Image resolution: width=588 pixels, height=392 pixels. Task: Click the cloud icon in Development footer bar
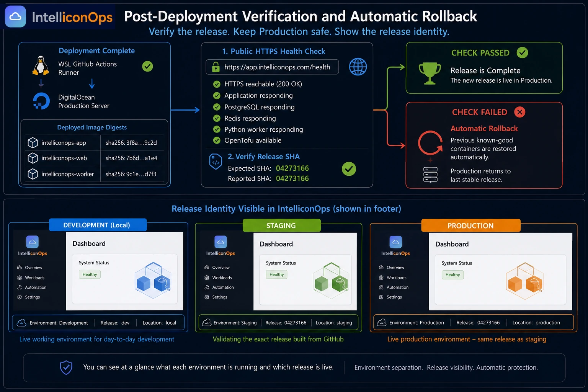21,323
